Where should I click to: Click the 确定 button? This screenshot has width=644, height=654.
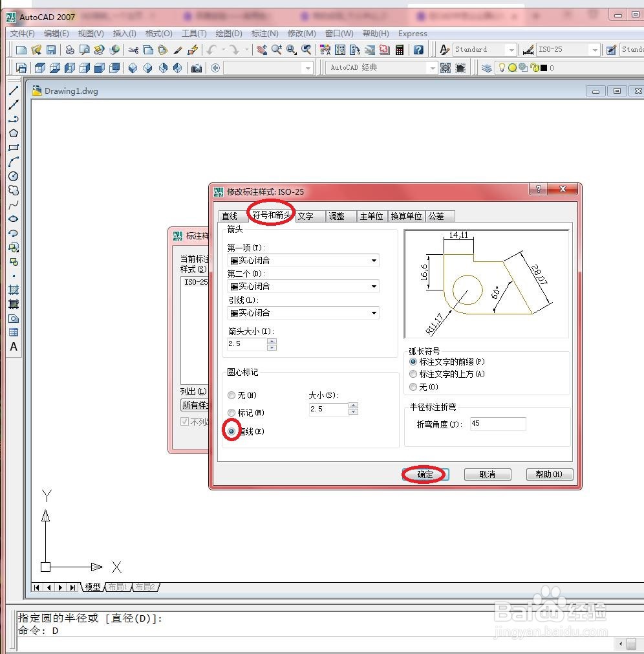tap(425, 474)
